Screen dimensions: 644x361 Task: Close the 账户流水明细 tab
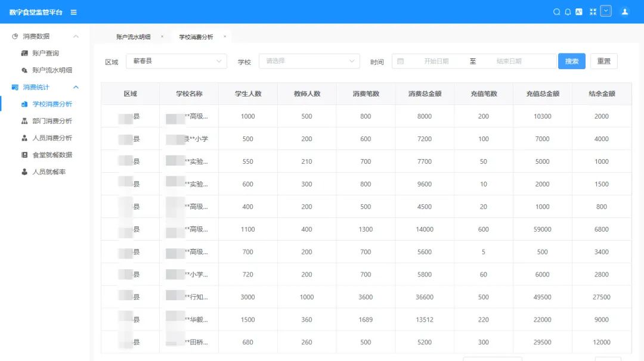[x=162, y=36]
